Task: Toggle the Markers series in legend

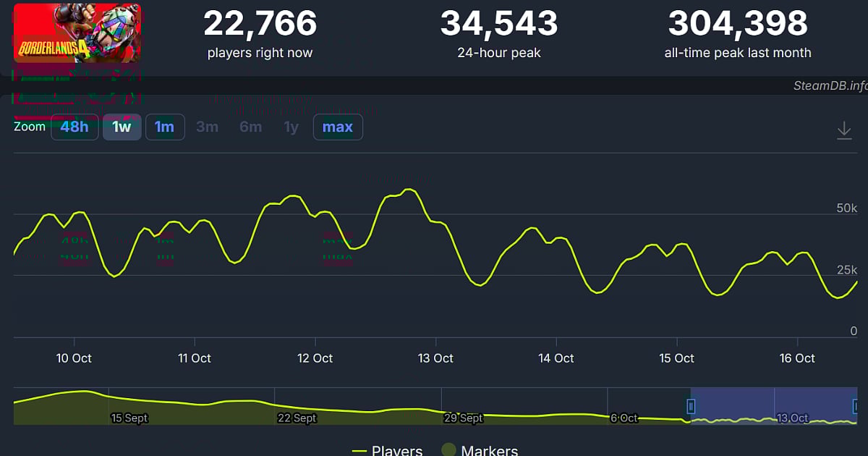Action: point(480,450)
